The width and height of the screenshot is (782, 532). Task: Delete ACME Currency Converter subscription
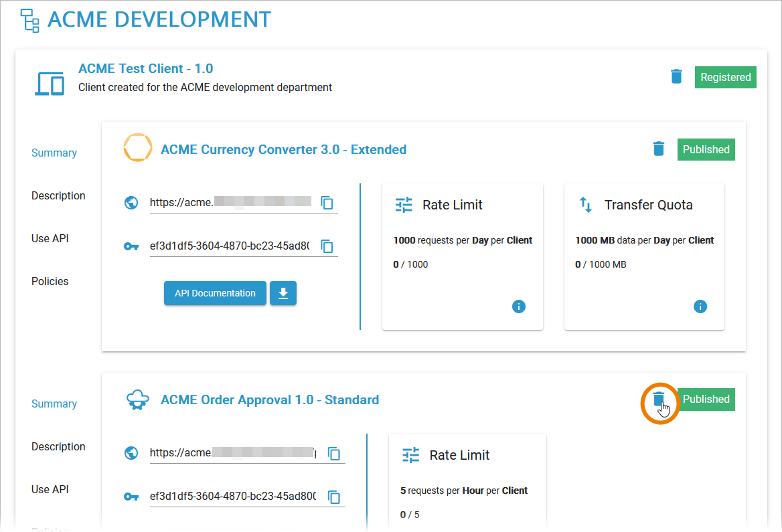point(659,149)
